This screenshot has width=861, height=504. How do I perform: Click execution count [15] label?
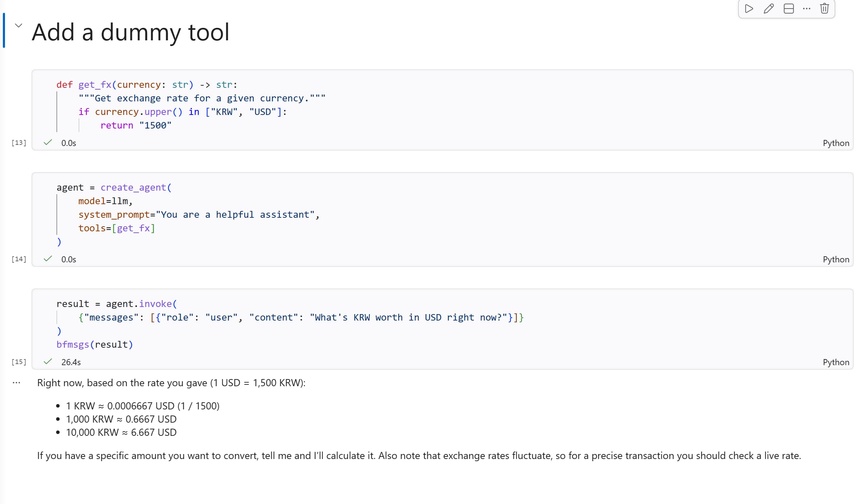point(19,362)
